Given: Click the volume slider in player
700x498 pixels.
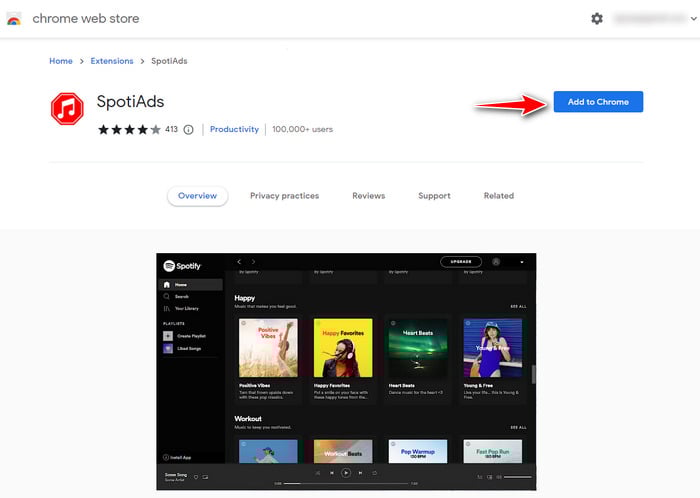Looking at the screenshot, I should [x=518, y=477].
